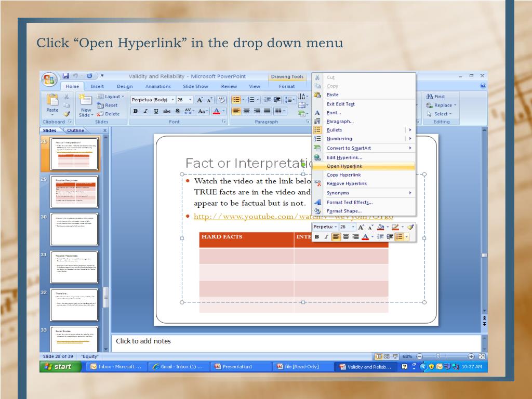Toggle Strikethrough in ribbon

click(167, 111)
